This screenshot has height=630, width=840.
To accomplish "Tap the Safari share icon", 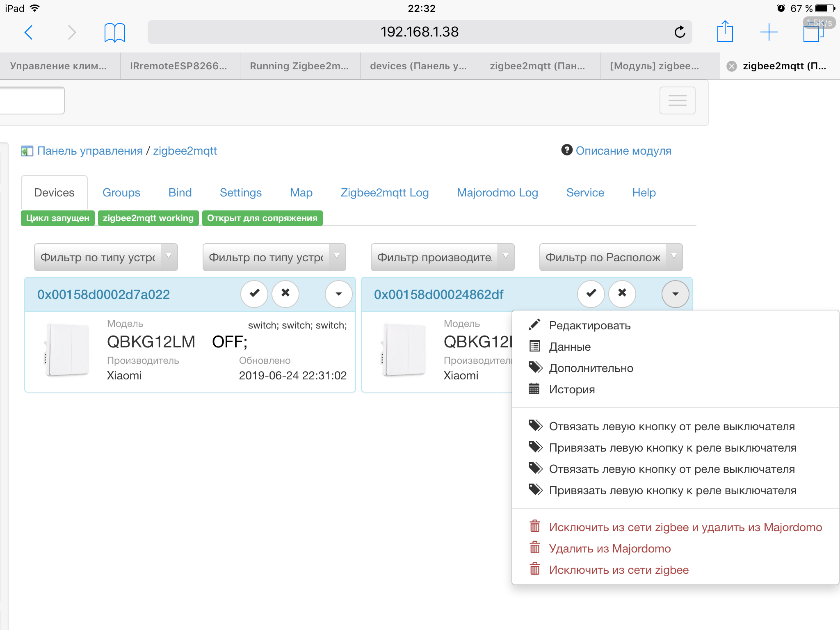I will [725, 32].
